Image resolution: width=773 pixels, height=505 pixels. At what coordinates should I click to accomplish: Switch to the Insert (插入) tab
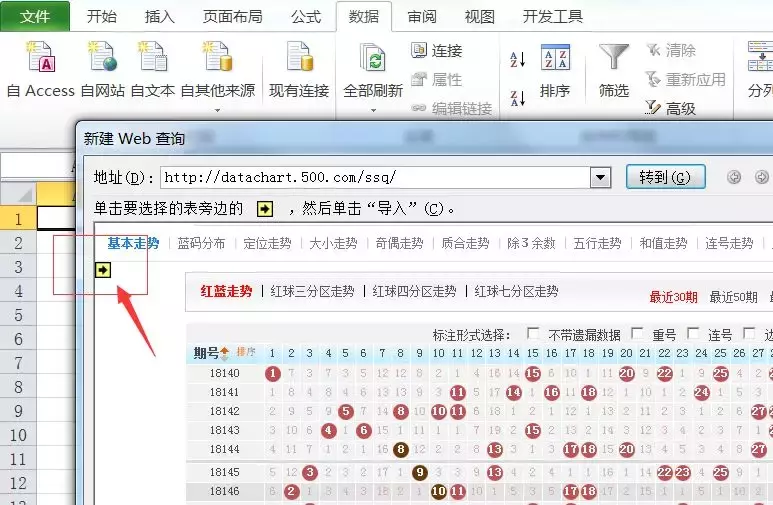(160, 17)
